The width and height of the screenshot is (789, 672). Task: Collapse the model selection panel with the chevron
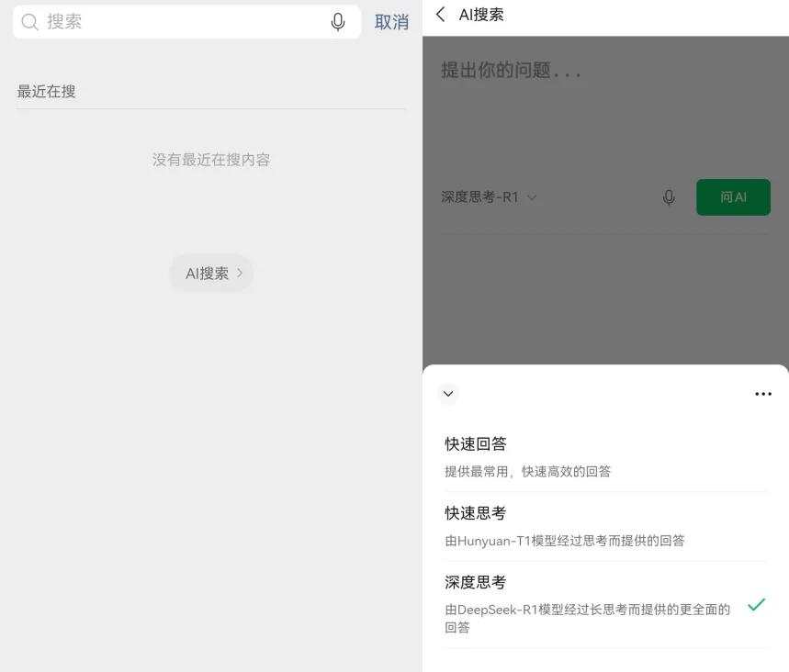[x=448, y=394]
